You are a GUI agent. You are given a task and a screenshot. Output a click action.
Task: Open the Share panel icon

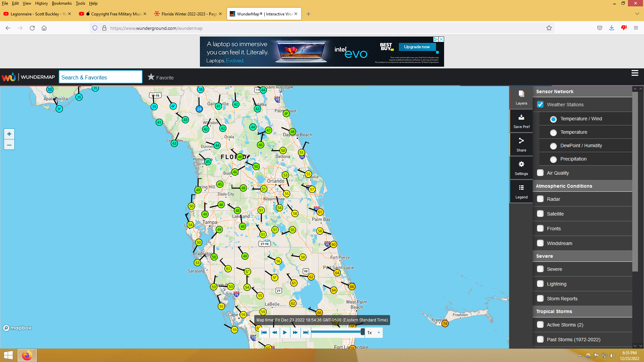pos(521,144)
